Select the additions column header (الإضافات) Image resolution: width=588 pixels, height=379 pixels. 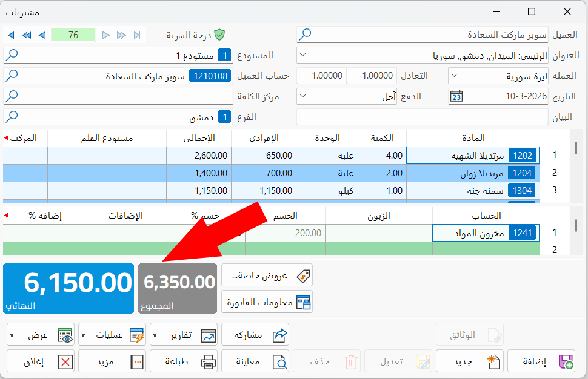[x=125, y=216]
